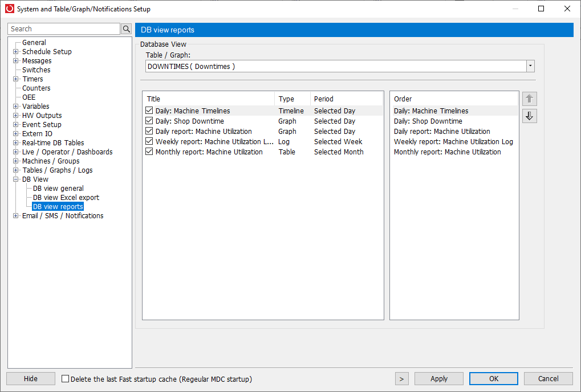Image resolution: width=581 pixels, height=392 pixels.
Task: Click the Order column header
Action: [454, 99]
